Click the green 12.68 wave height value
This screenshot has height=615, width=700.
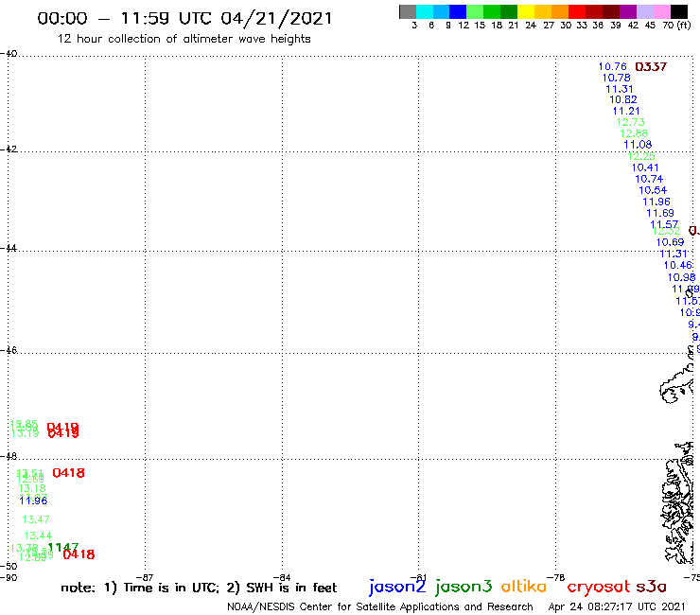tap(634, 133)
